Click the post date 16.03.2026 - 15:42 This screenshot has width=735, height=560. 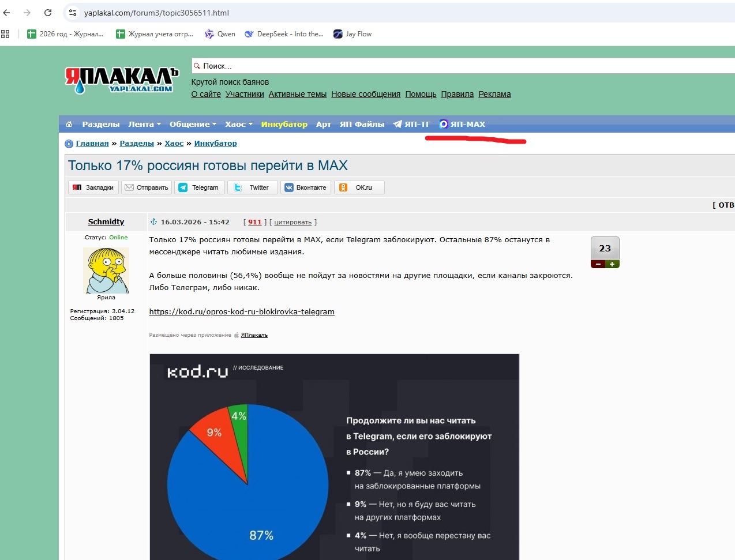coord(195,222)
